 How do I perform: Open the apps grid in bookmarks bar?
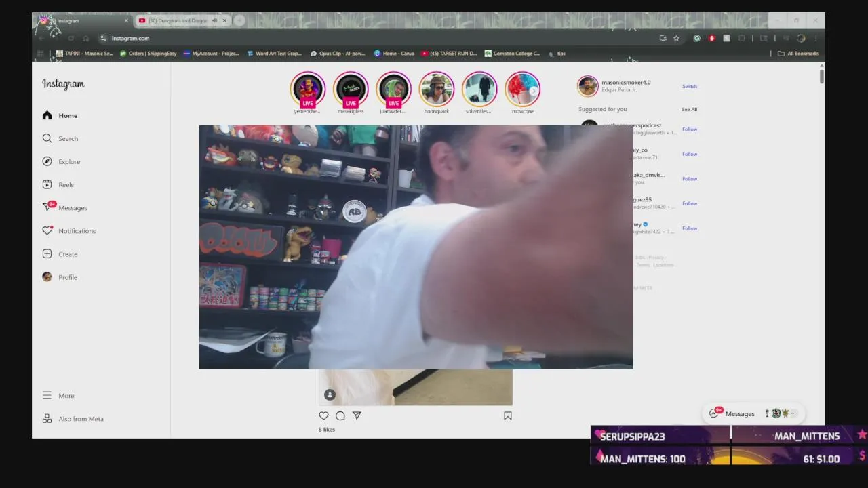(x=40, y=54)
